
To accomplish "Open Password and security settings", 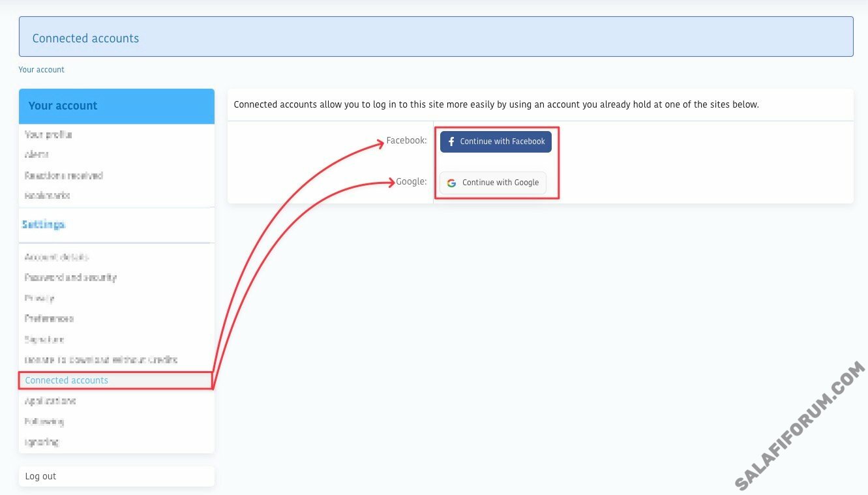I will (70, 277).
